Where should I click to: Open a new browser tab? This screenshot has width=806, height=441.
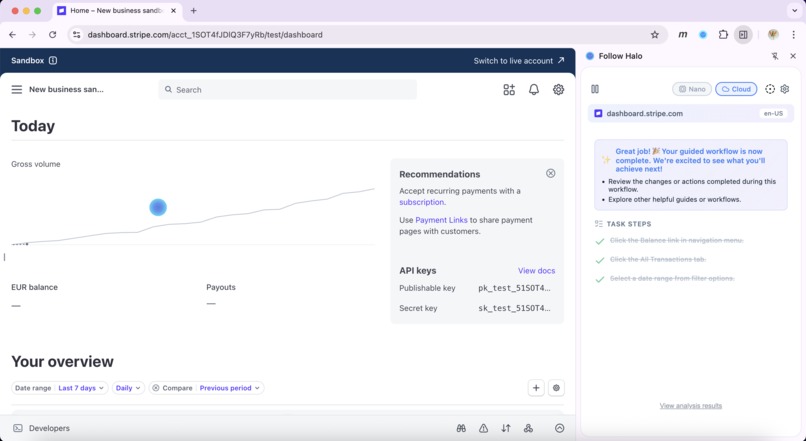193,10
